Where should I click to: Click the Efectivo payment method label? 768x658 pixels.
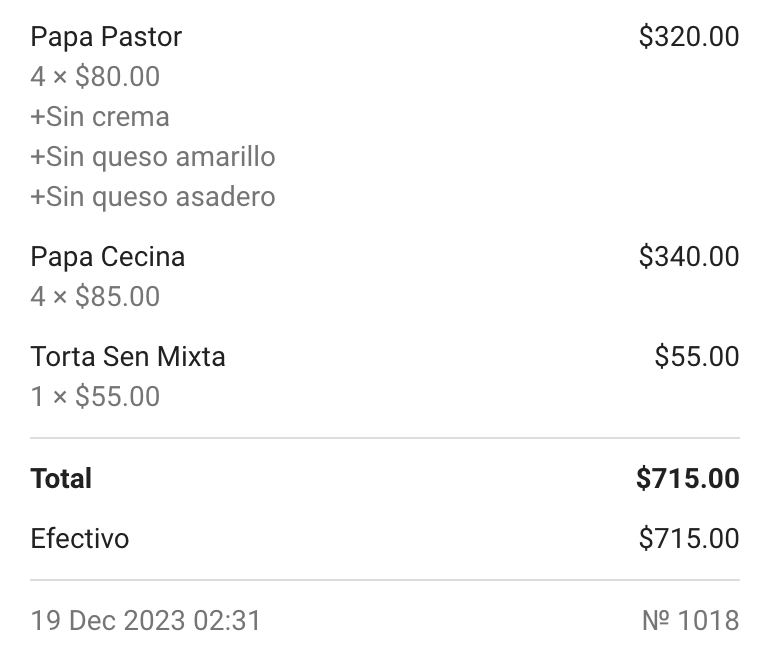point(80,539)
